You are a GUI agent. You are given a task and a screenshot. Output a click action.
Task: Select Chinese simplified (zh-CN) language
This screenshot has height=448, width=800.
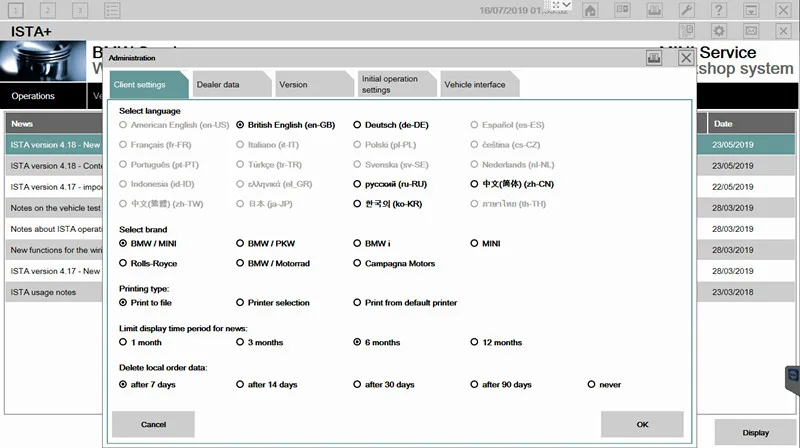pos(512,184)
